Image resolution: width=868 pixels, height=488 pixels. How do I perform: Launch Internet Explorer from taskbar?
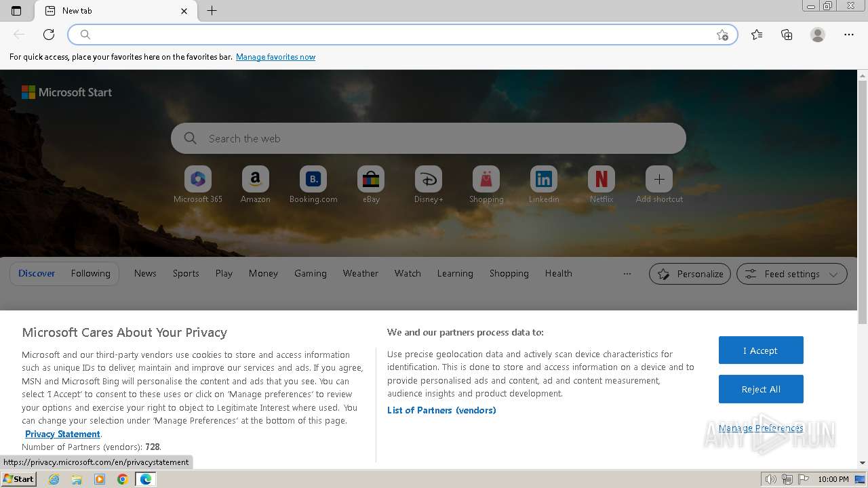click(54, 479)
